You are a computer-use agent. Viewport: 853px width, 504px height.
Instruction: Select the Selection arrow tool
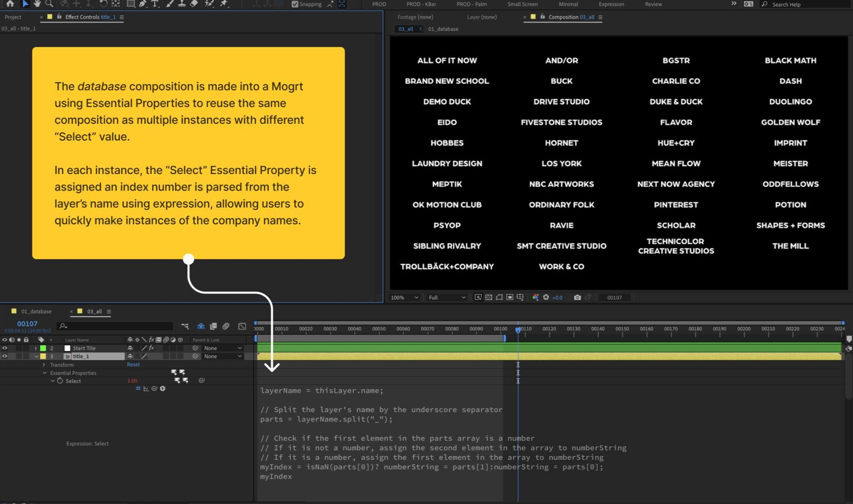pyautogui.click(x=25, y=4)
